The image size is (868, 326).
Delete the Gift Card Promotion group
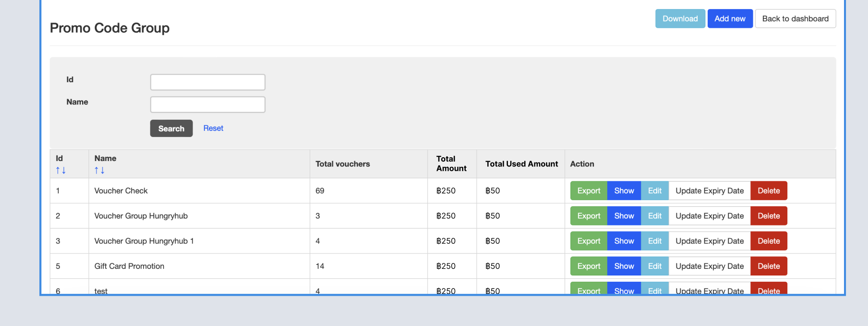[x=768, y=266]
